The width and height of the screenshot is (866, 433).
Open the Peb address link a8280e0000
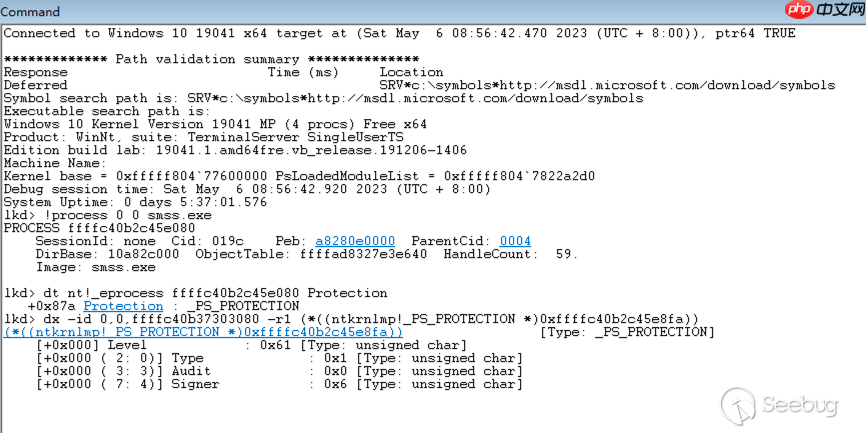point(355,241)
